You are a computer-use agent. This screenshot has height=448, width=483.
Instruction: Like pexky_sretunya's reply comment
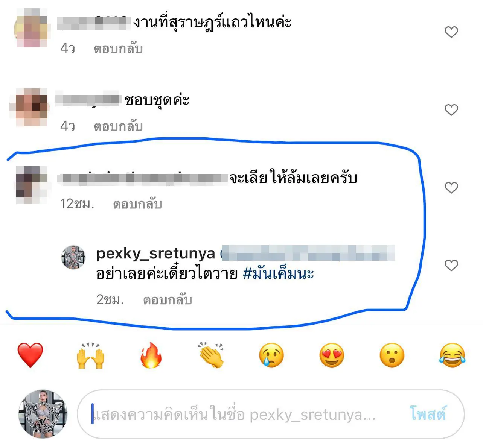pyautogui.click(x=451, y=265)
